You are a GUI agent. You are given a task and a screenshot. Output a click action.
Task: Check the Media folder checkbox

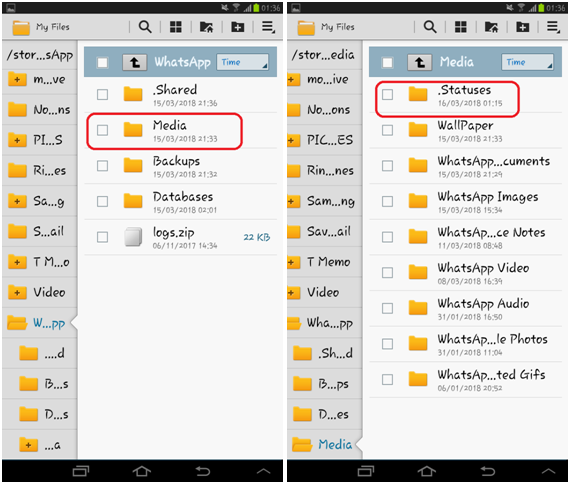click(x=103, y=130)
